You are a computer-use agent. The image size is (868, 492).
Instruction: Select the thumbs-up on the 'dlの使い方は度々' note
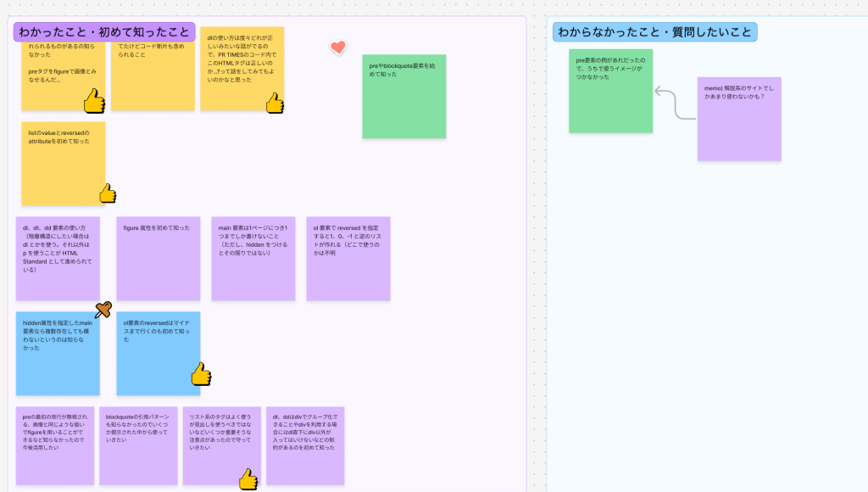[274, 103]
